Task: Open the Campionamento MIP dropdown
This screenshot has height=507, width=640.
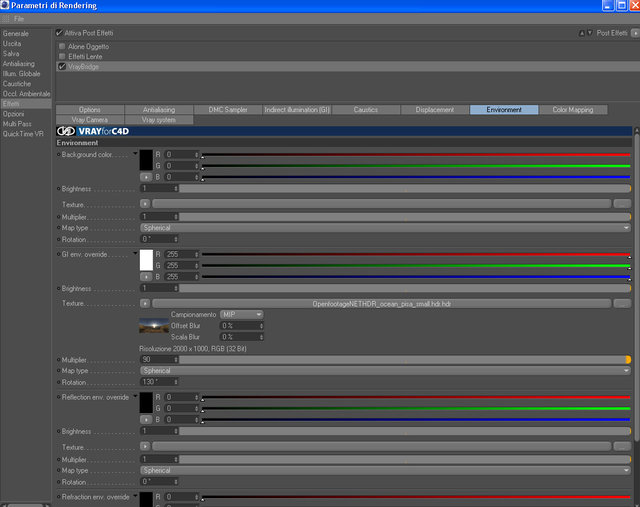Action: pyautogui.click(x=242, y=314)
